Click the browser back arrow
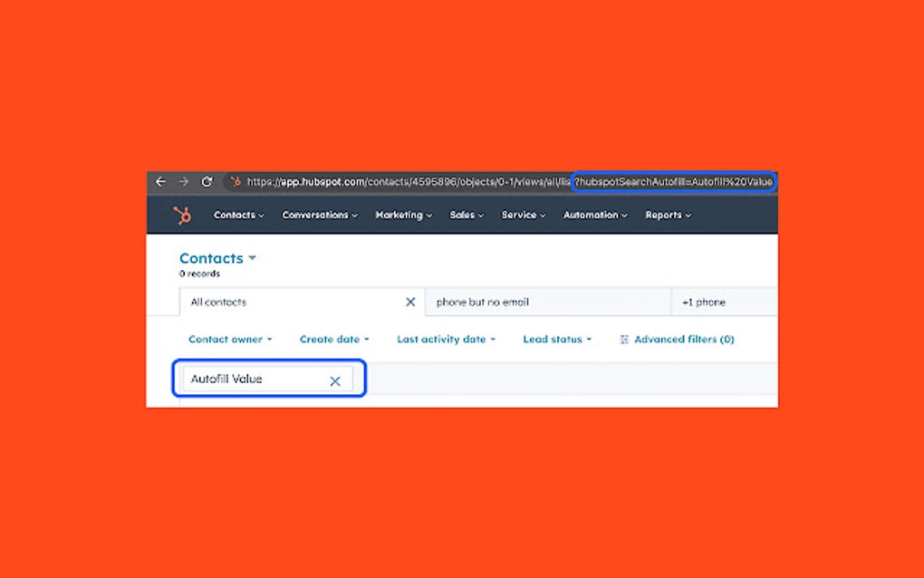 [161, 181]
